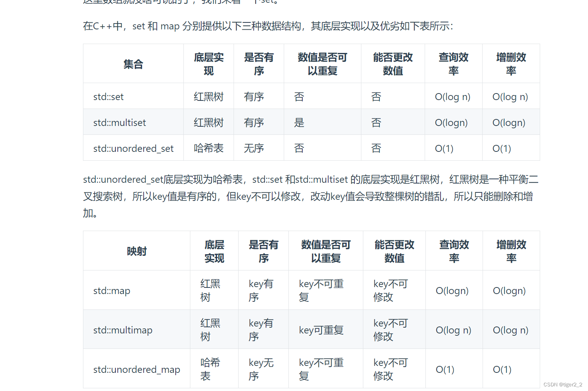Click the 是否有序 header cell
This screenshot has height=391, width=588.
click(258, 63)
